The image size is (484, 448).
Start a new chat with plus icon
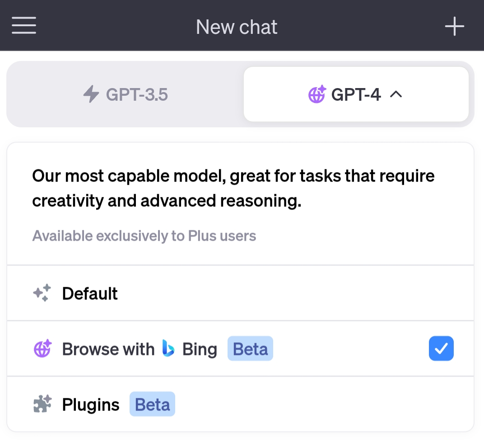click(454, 26)
